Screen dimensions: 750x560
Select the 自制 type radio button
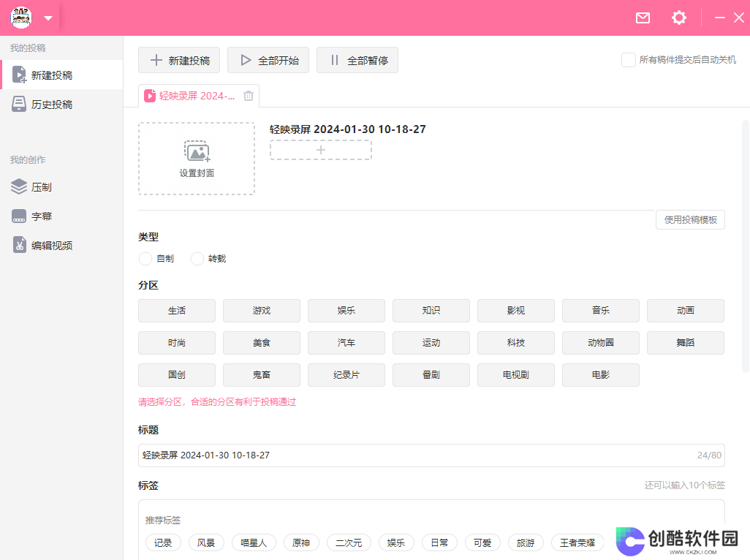[x=145, y=259]
